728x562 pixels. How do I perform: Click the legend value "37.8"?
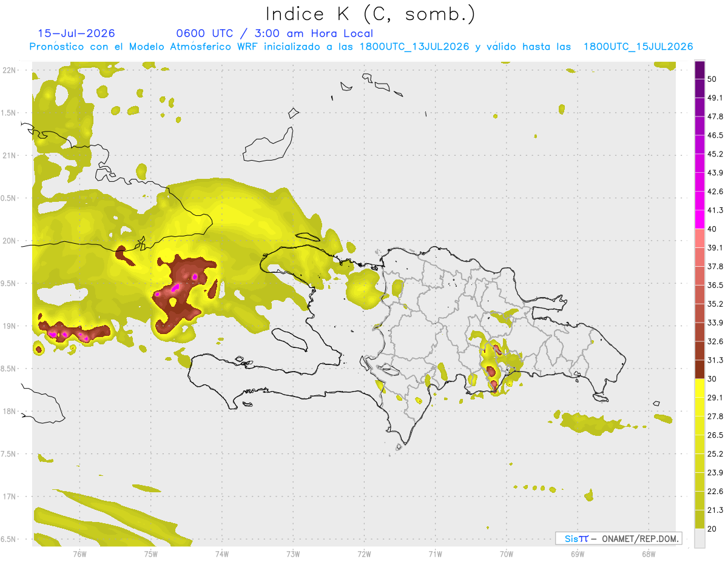(715, 266)
